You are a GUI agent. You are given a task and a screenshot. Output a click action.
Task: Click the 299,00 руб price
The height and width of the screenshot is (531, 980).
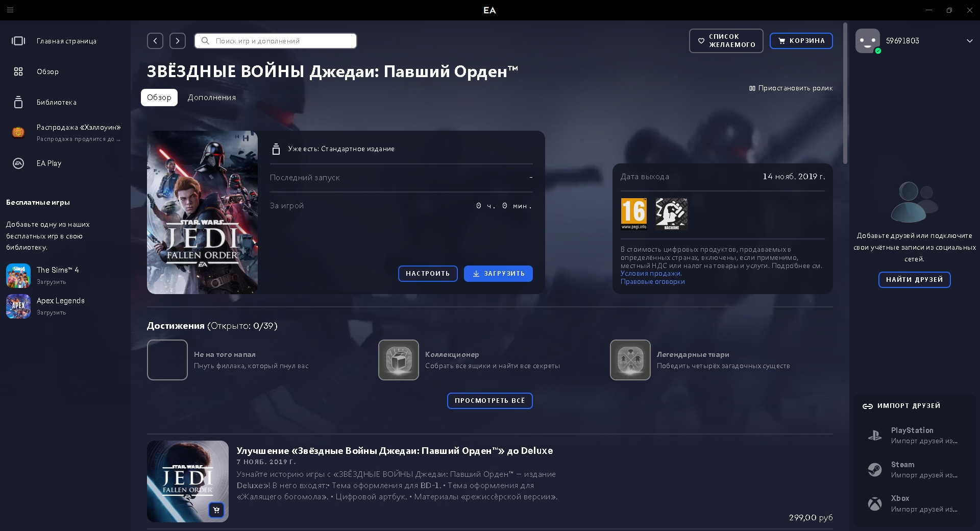coord(811,518)
